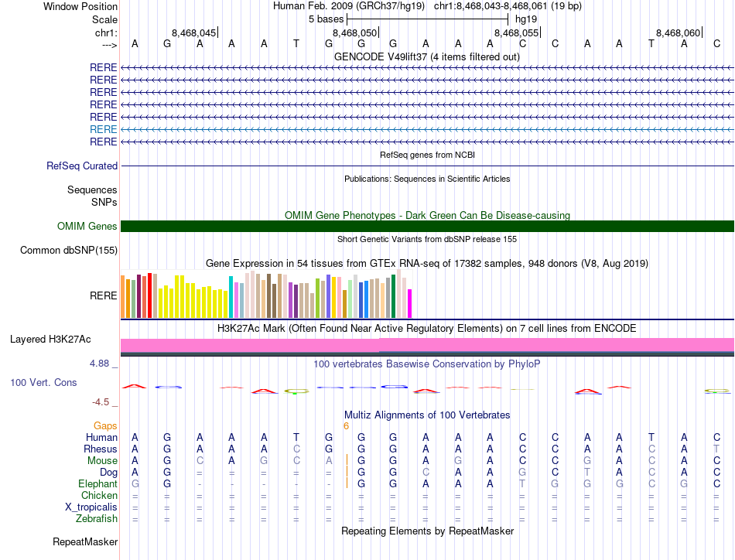Screen dimensions: 735x560
Task: Select the OMIM Genes track label
Action: [87, 227]
